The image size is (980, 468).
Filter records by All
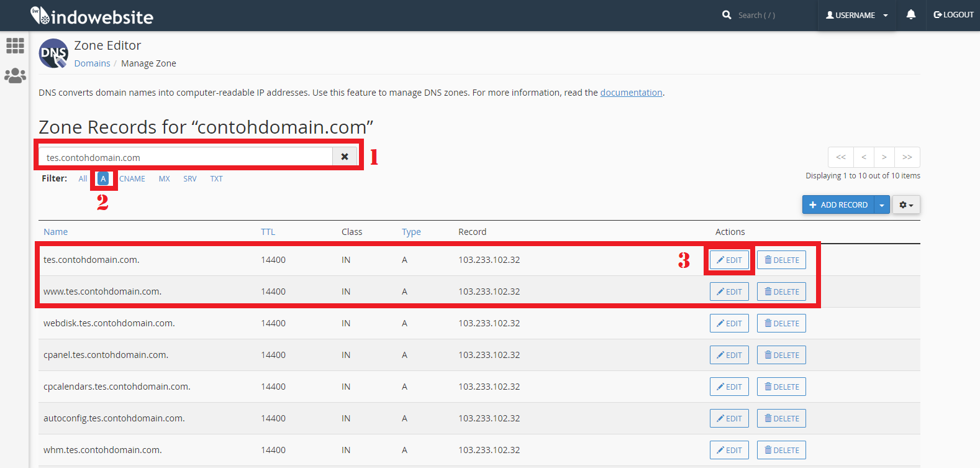(83, 178)
